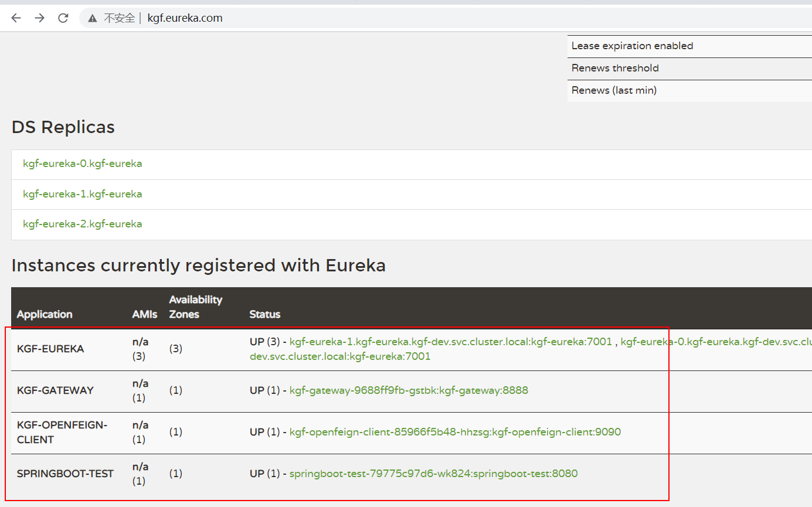Open the dev.svc.cluster.local:kgf-eureka:7001 link
812x507 pixels.
[340, 356]
